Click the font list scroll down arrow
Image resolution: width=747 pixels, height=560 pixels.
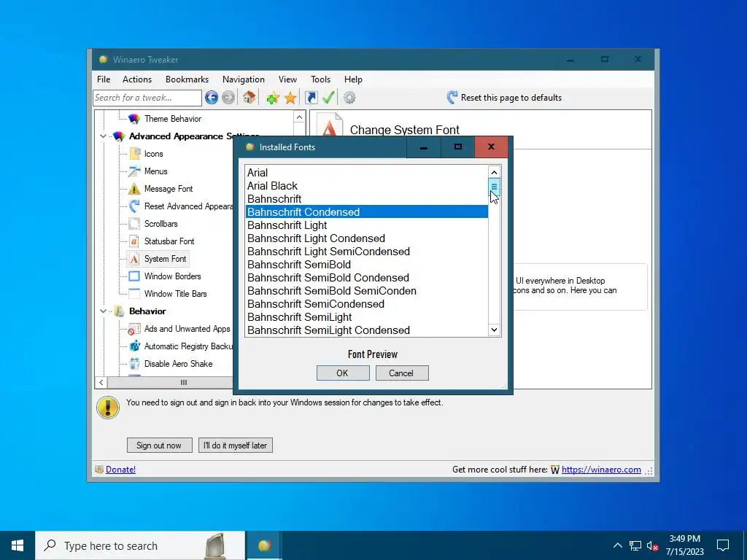[494, 330]
